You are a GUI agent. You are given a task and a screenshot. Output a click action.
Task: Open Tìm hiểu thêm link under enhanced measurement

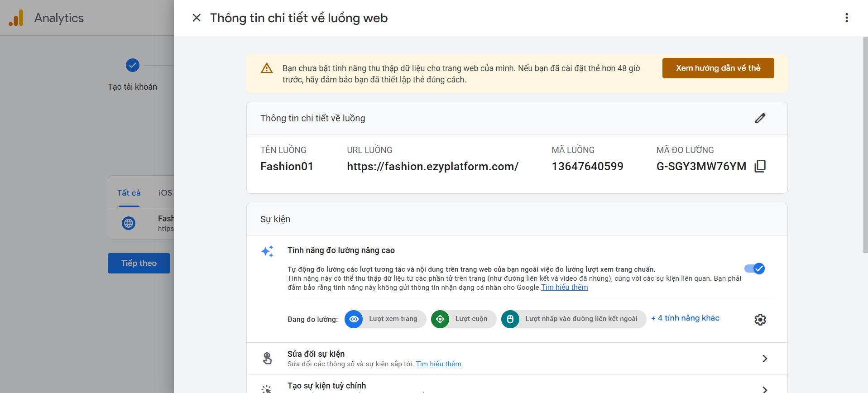point(565,288)
